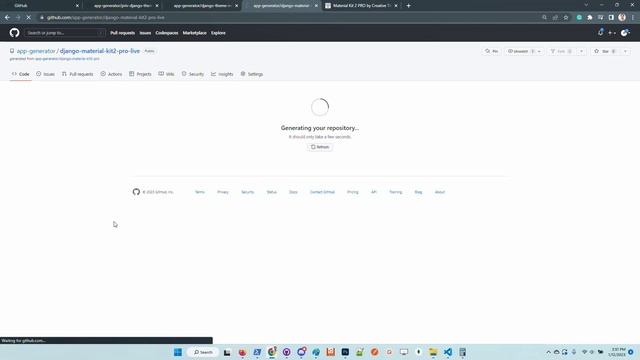Open the API footer link
Image resolution: width=640 pixels, height=360 pixels.
click(x=373, y=192)
